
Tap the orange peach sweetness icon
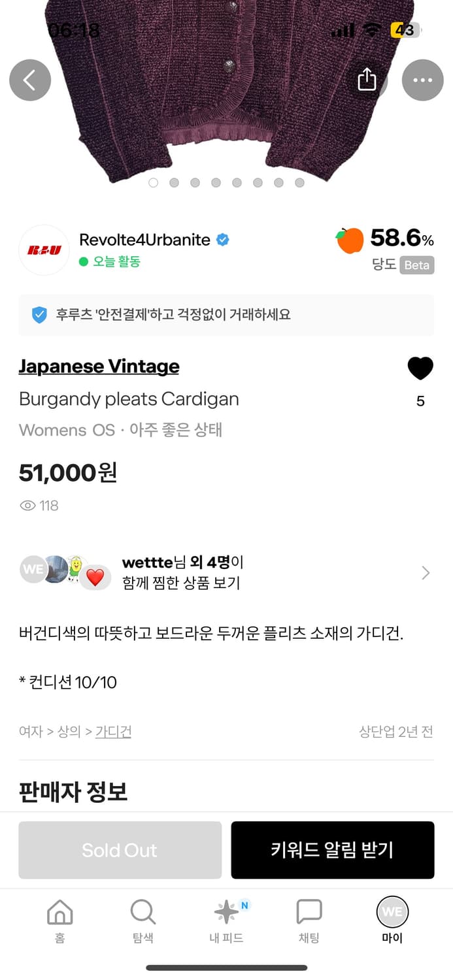click(x=350, y=240)
